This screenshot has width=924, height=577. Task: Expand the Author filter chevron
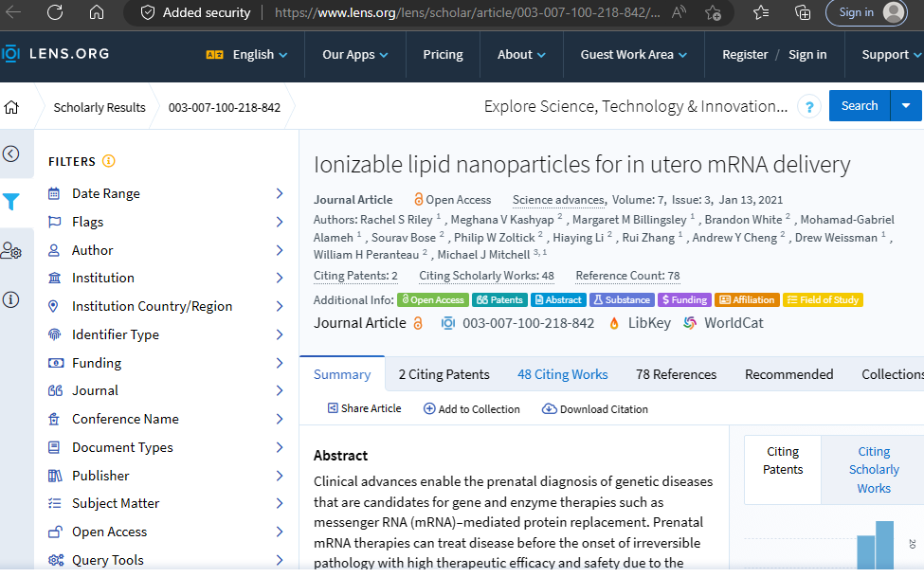point(280,250)
